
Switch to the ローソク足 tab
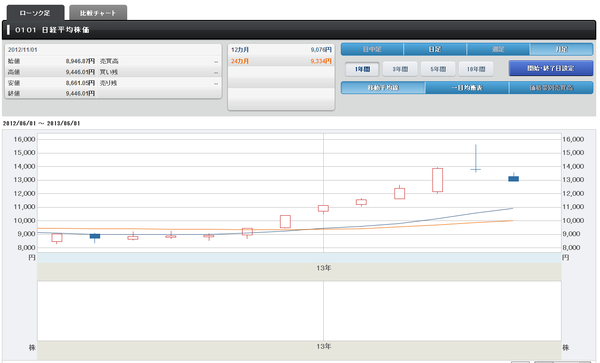click(x=35, y=13)
